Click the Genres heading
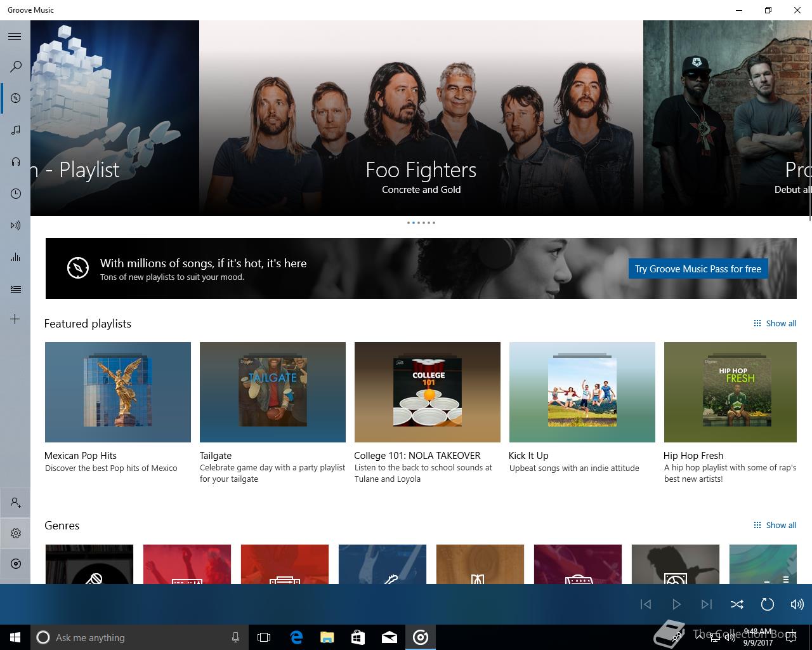This screenshot has height=650, width=812. (x=62, y=526)
